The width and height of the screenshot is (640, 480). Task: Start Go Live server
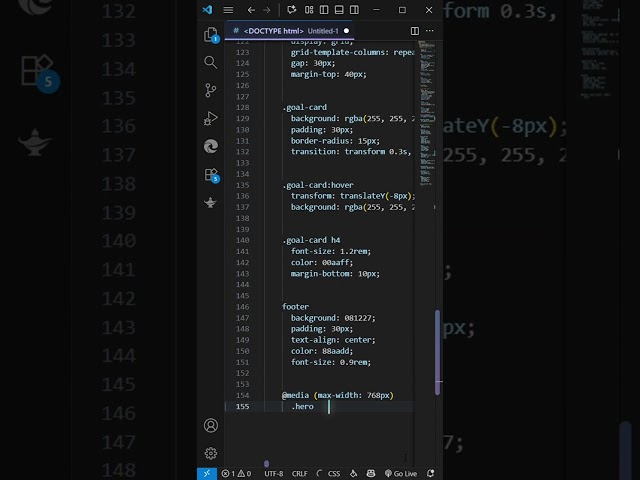(401, 473)
